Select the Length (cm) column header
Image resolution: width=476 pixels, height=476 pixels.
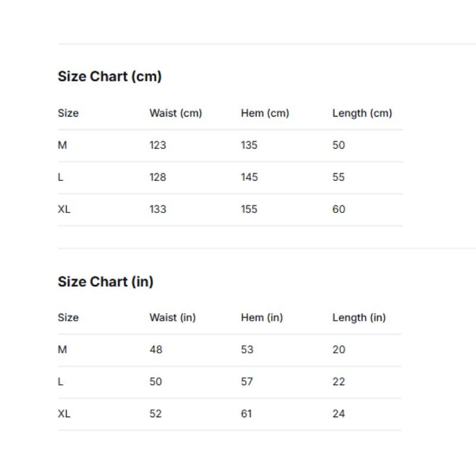[362, 113]
